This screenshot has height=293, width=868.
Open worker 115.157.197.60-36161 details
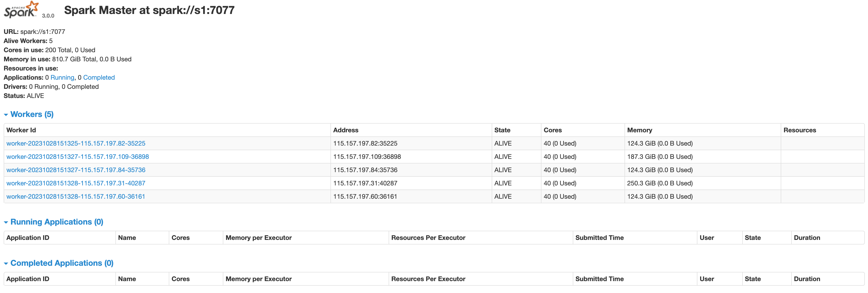pyautogui.click(x=76, y=197)
